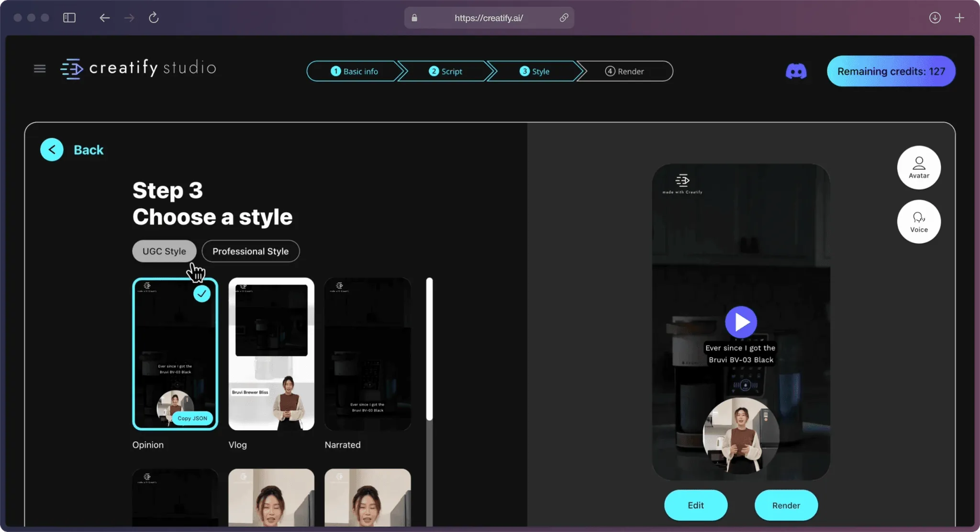Go to the Style step
Screen dimensions: 980x532
[535, 71]
